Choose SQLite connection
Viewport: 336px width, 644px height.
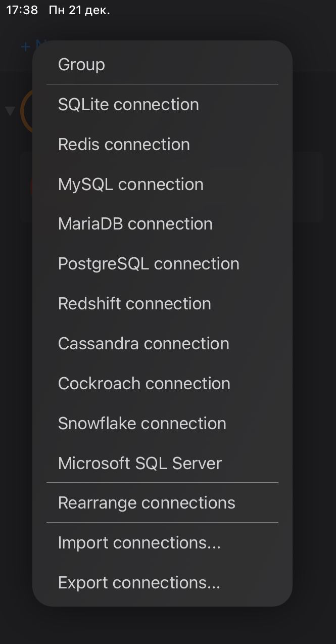point(162,104)
